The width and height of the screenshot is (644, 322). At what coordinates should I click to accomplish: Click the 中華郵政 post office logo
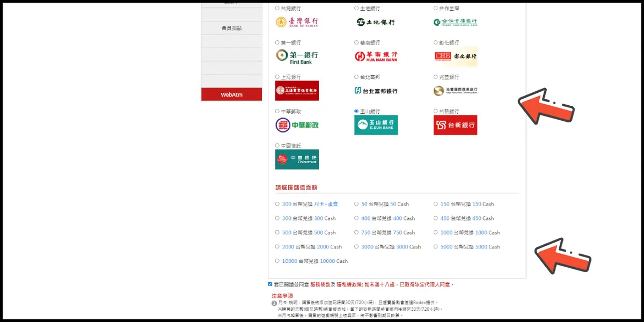(297, 125)
